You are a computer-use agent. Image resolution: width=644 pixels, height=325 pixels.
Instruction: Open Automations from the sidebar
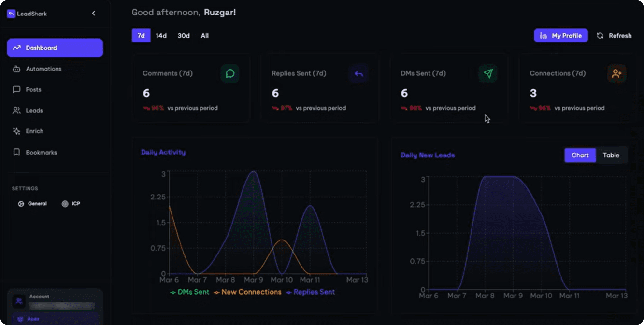point(43,69)
